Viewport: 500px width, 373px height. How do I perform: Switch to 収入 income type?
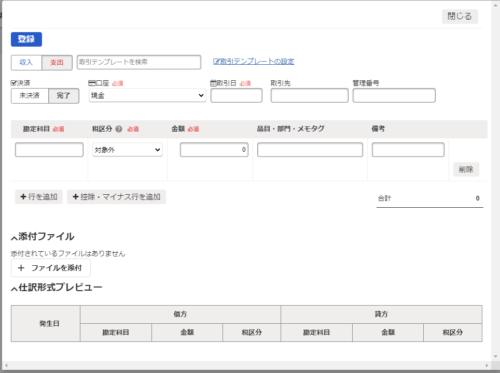(x=26, y=62)
